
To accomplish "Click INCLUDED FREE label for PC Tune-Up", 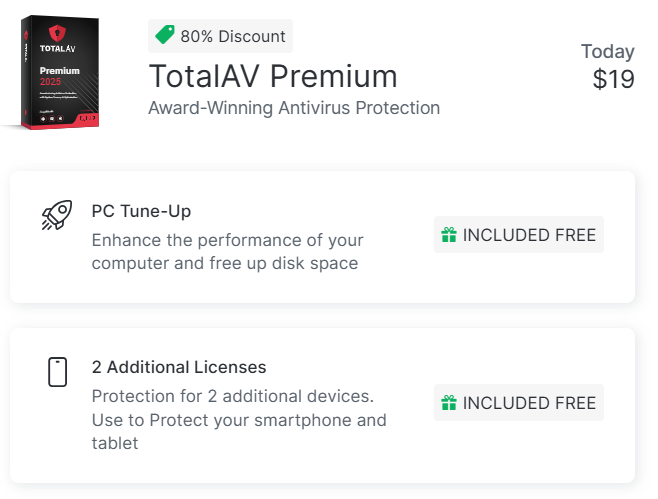I will tap(529, 235).
